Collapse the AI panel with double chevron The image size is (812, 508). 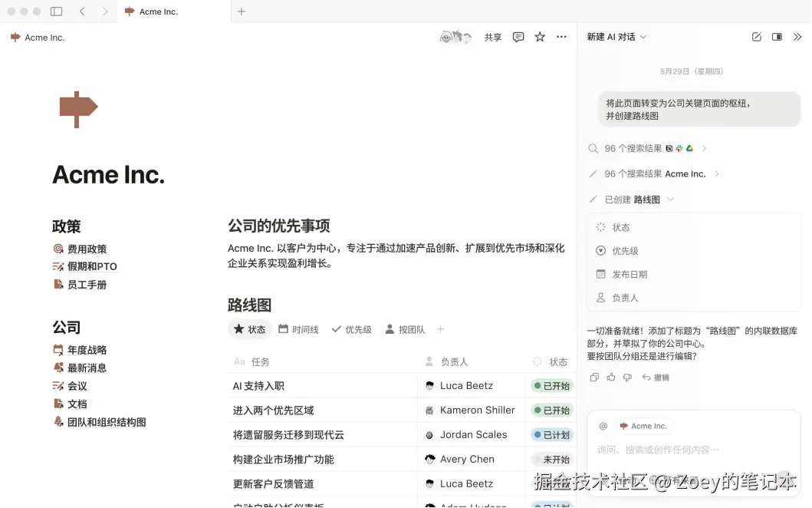tap(797, 37)
